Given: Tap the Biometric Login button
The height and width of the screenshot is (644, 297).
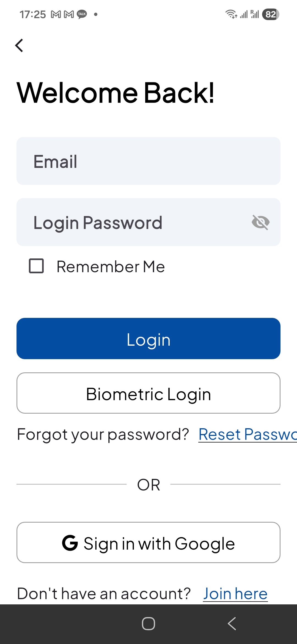Looking at the screenshot, I should pos(148,393).
